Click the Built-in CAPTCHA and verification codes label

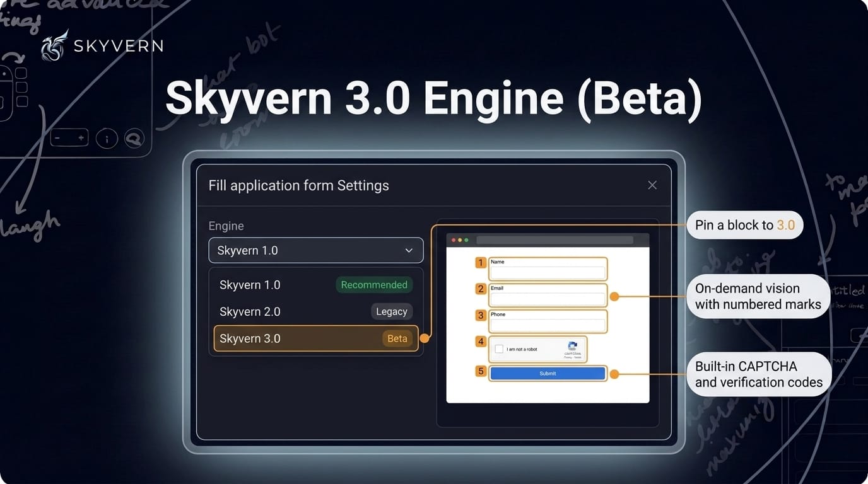(x=759, y=374)
